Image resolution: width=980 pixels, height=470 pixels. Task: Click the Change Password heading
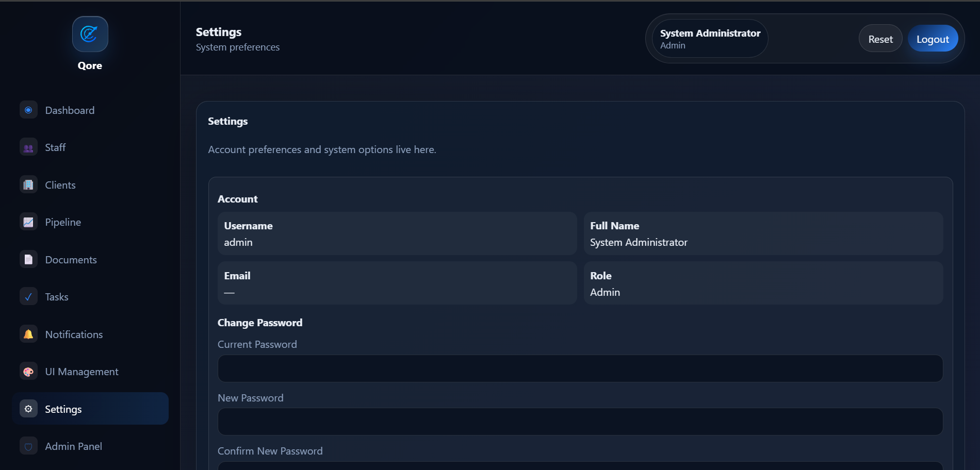tap(260, 323)
